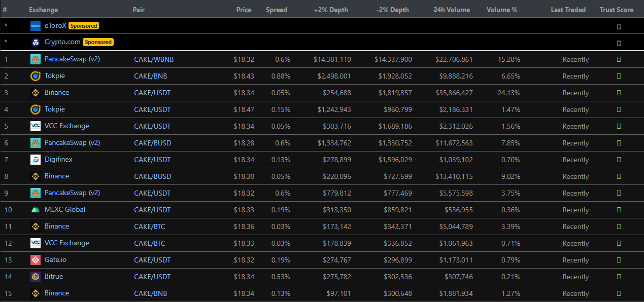Open the Bitrue exchange link
The image size is (644, 302).
pyautogui.click(x=54, y=276)
